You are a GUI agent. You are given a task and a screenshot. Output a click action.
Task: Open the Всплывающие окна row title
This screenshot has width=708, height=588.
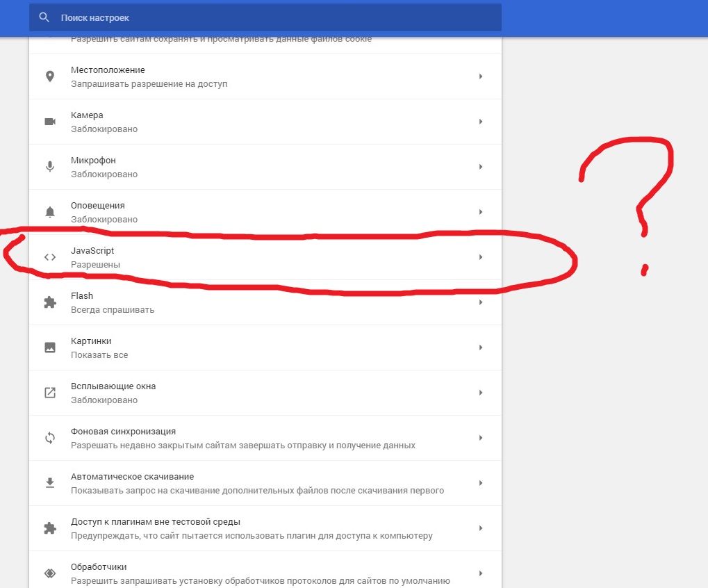click(113, 386)
